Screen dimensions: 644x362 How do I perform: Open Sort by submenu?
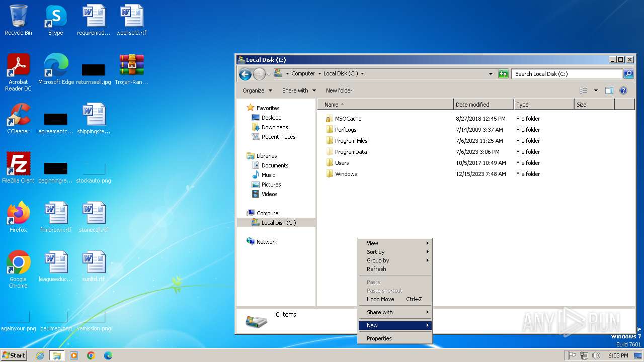(x=395, y=252)
